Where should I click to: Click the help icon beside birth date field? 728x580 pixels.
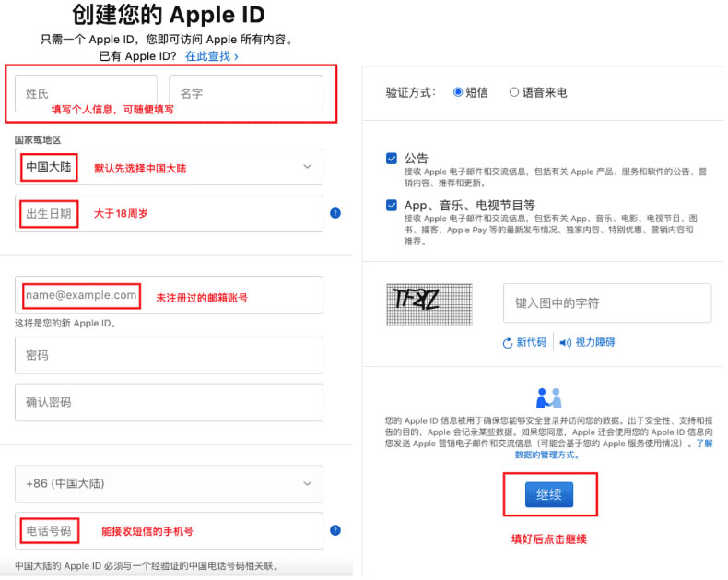[x=335, y=213]
